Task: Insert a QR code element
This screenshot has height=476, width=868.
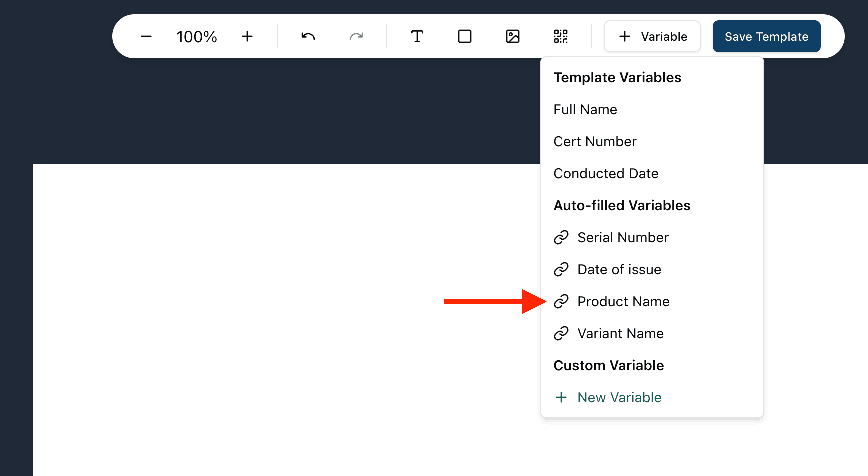Action: 561,36
